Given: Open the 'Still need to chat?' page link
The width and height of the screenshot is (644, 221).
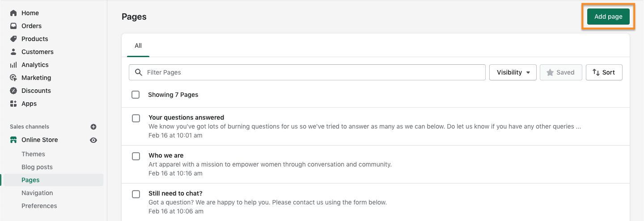Looking at the screenshot, I should coord(175,193).
